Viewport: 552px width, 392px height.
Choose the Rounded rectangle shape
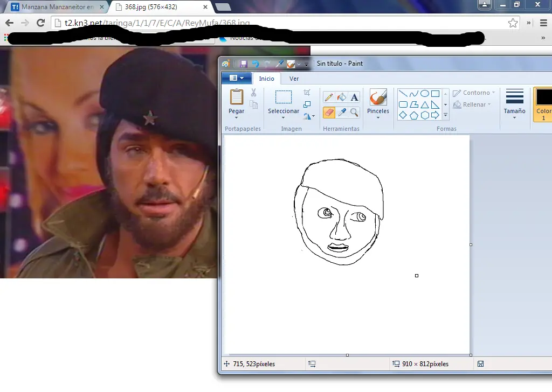tap(403, 104)
